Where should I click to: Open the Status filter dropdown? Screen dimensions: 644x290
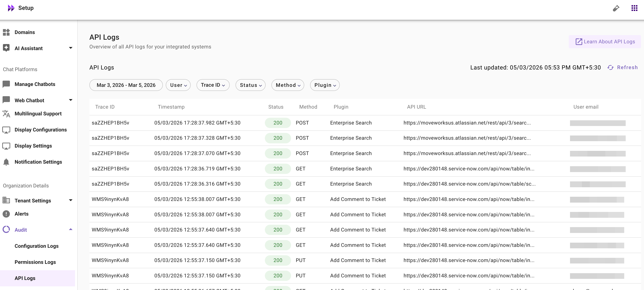pos(250,85)
